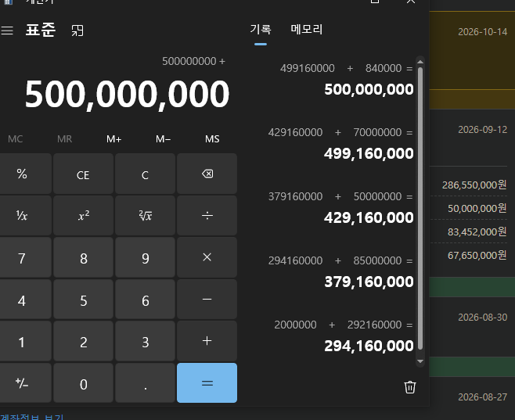Click history scrollbar down arrow

pos(420,361)
